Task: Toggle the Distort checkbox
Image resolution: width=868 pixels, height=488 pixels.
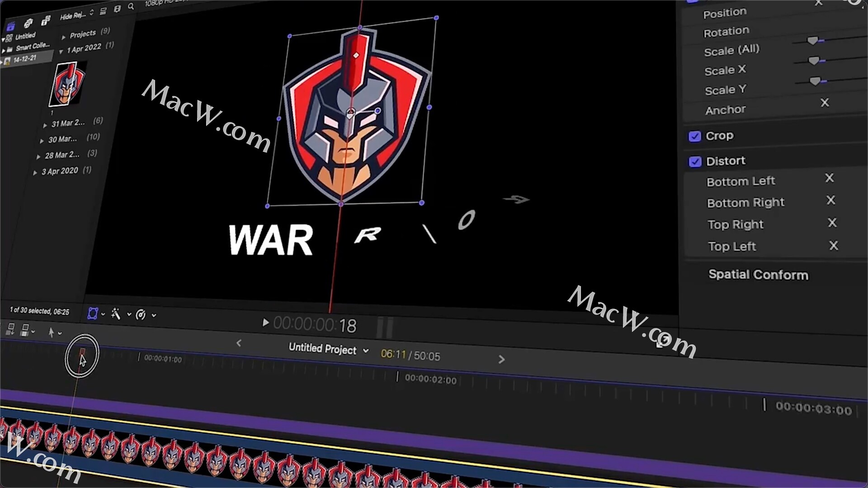Action: [695, 161]
